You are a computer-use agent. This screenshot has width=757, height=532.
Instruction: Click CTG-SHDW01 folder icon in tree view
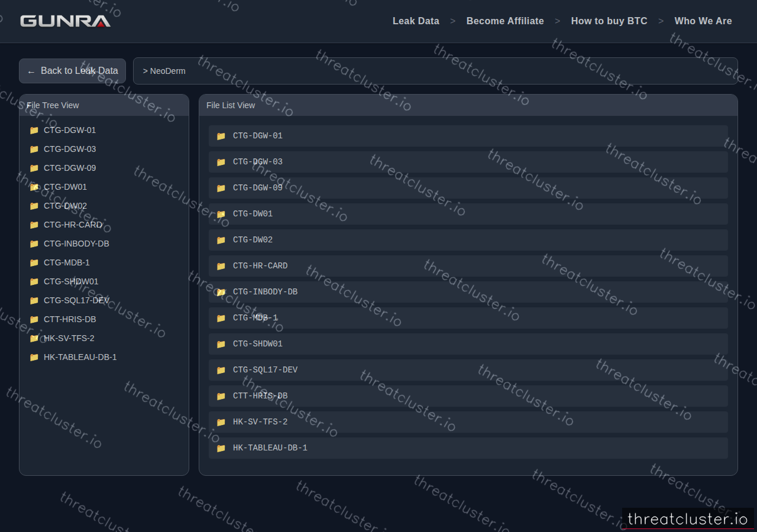tap(34, 281)
